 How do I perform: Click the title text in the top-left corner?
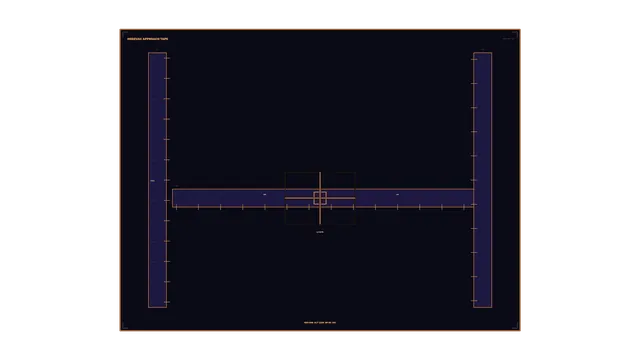pos(147,39)
